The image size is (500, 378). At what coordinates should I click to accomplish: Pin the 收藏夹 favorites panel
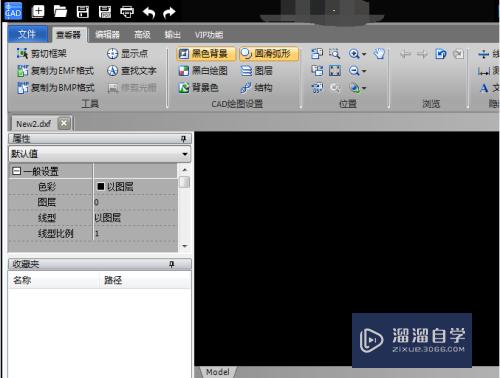172,264
